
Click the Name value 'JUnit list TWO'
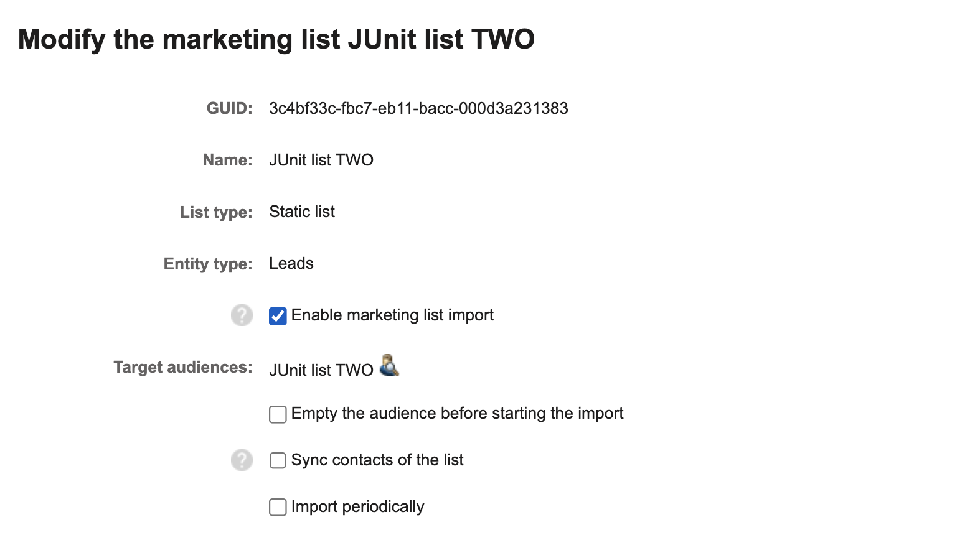(x=321, y=160)
